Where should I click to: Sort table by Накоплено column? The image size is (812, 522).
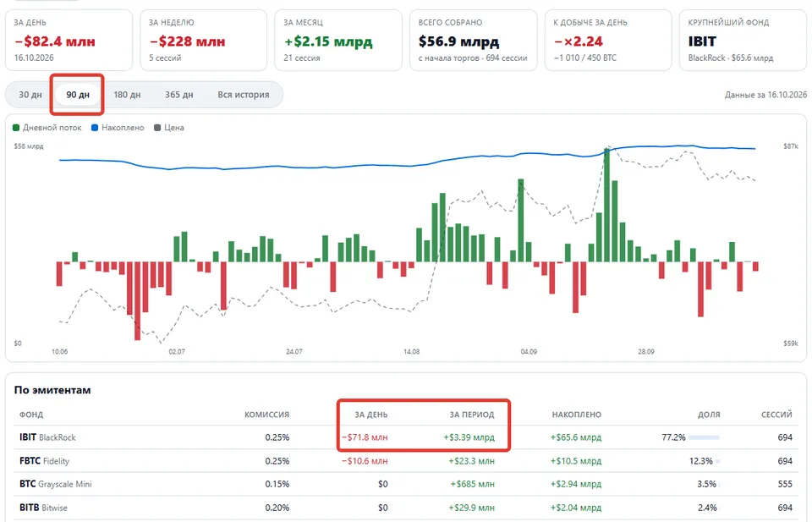pos(576,415)
